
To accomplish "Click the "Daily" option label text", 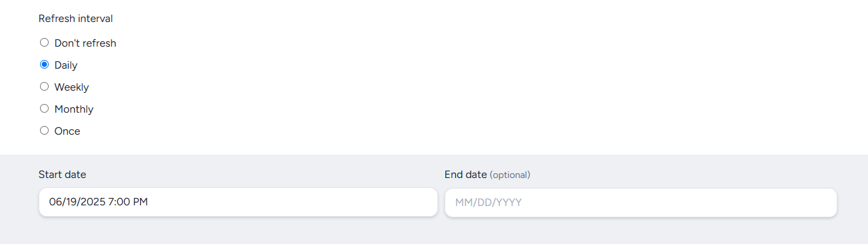I will pyautogui.click(x=66, y=65).
